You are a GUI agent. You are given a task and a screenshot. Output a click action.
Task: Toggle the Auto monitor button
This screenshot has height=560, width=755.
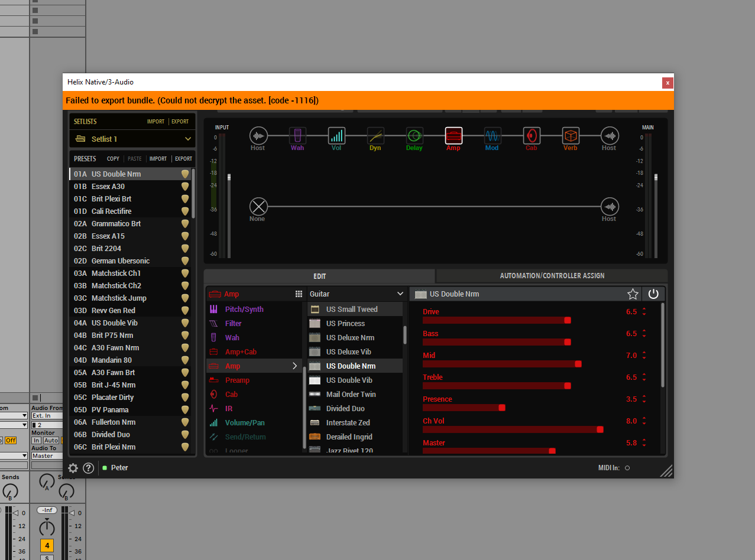[x=51, y=441]
